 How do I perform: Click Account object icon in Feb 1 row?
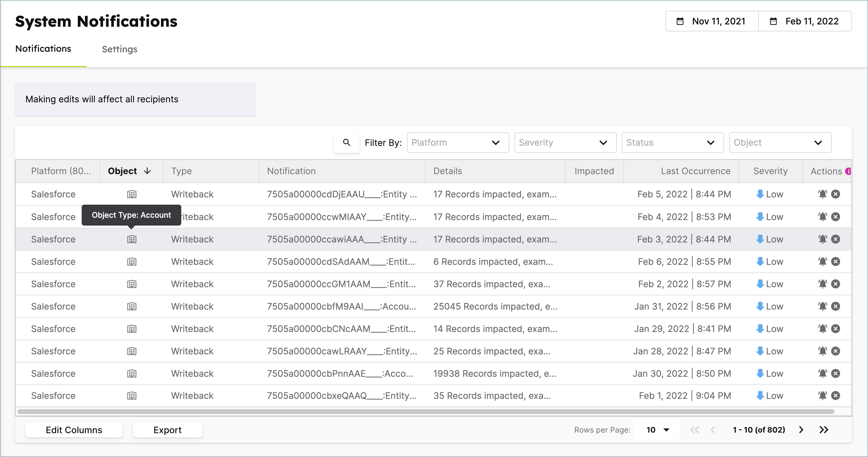[132, 396]
